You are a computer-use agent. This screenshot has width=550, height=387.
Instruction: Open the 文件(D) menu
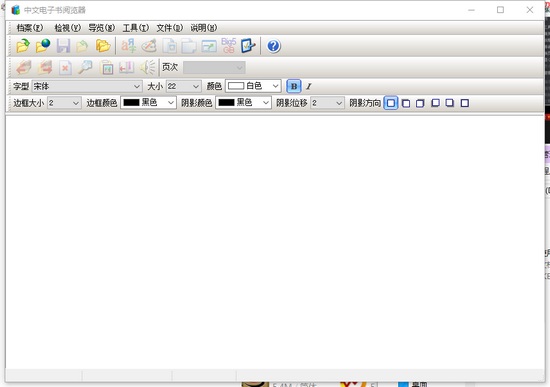pos(169,28)
